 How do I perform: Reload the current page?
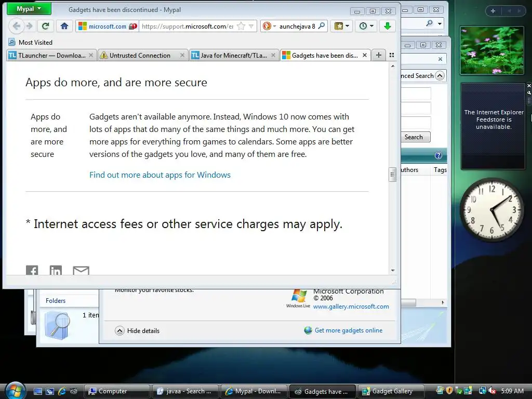pos(45,26)
